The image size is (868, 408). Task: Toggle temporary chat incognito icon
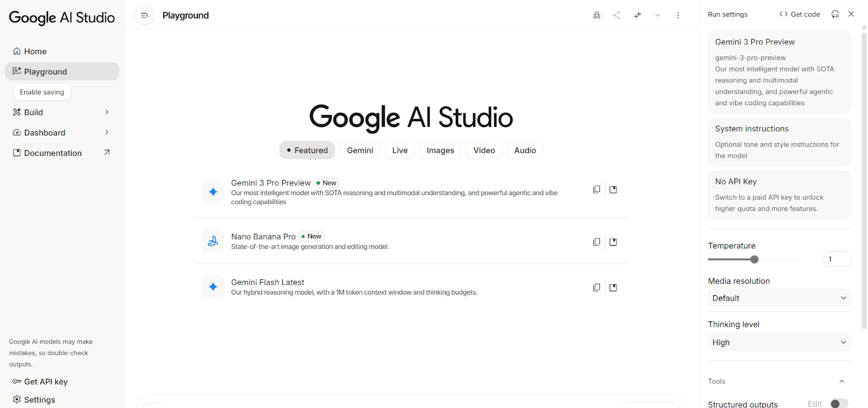pyautogui.click(x=597, y=15)
